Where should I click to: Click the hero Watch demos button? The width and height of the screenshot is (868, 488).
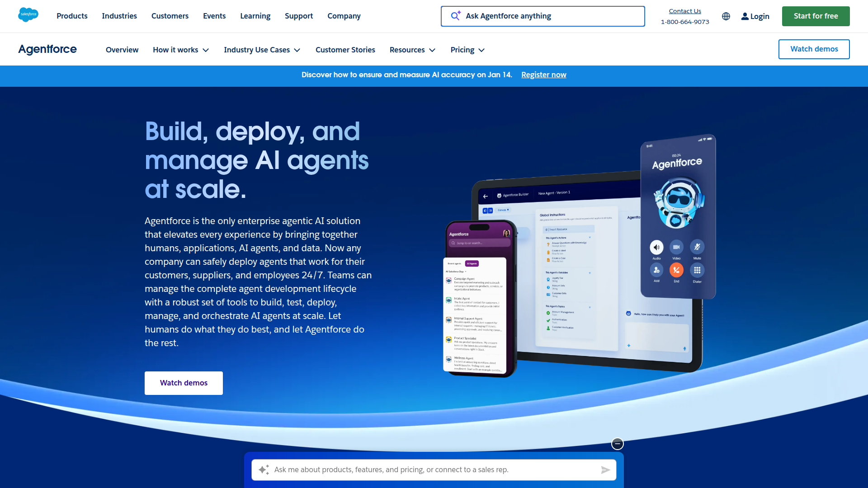coord(184,383)
